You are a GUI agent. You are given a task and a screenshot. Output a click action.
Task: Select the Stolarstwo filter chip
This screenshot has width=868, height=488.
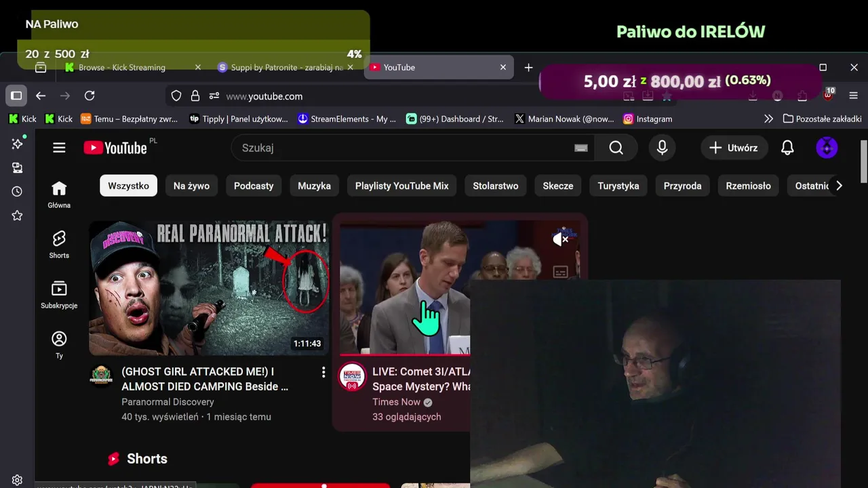tap(496, 186)
